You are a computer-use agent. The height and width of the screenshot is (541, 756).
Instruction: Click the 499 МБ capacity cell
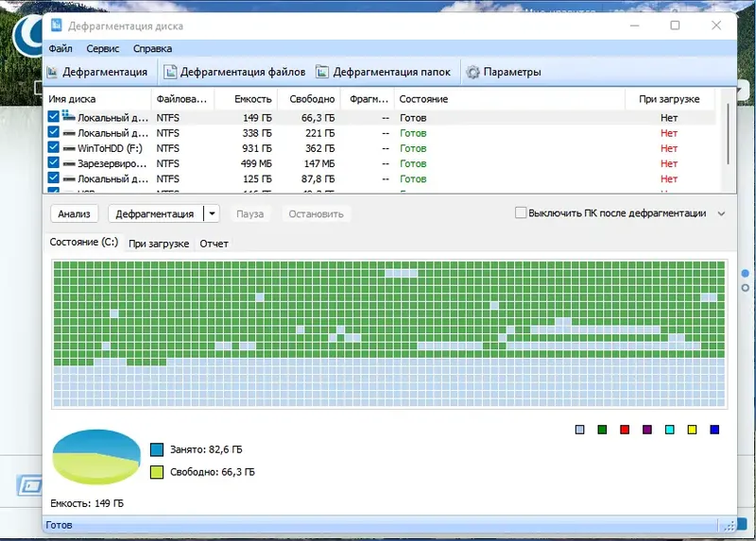(x=256, y=163)
